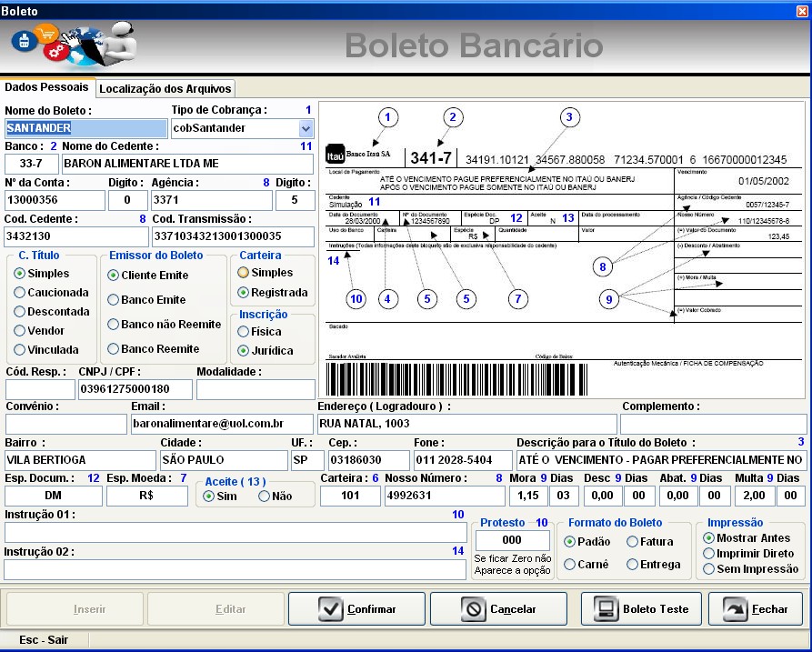This screenshot has width=812, height=652.
Task: Click the boleto barcode in preview
Action: click(456, 379)
